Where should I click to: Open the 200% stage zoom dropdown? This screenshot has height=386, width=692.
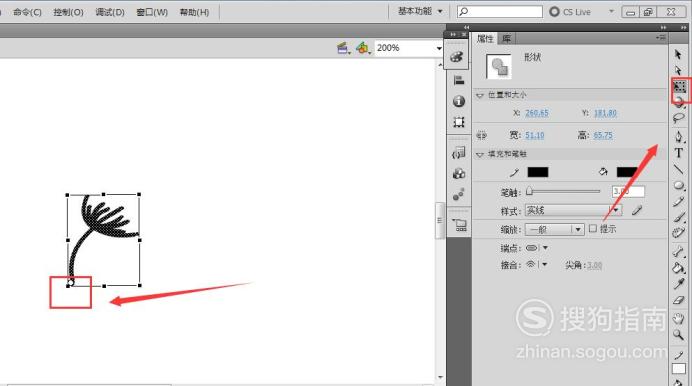click(439, 48)
